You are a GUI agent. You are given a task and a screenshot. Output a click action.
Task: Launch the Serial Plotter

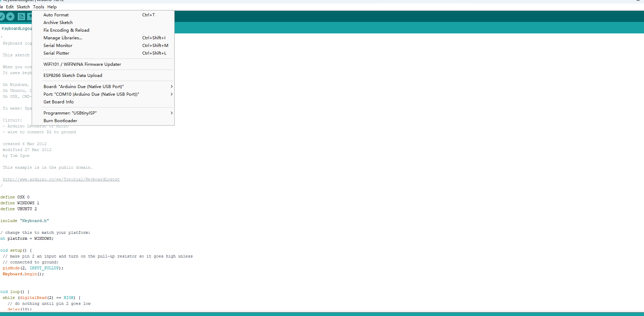pos(103,53)
